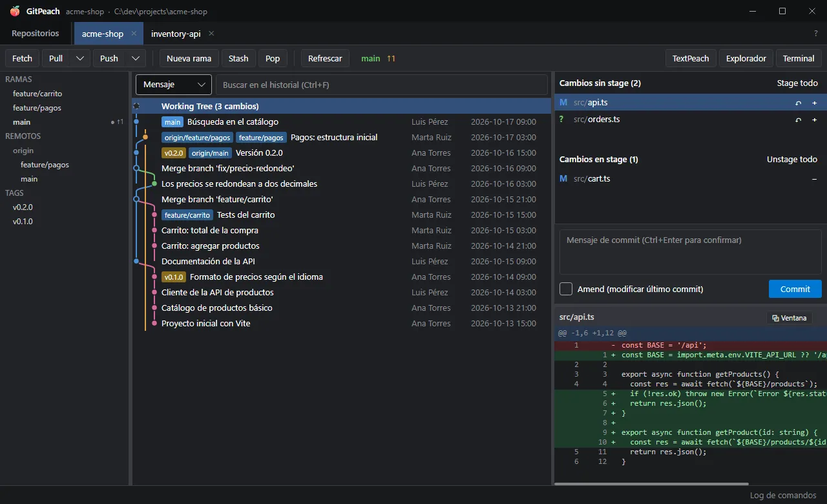This screenshot has width=827, height=504.
Task: Click the blue Commit button
Action: (795, 289)
